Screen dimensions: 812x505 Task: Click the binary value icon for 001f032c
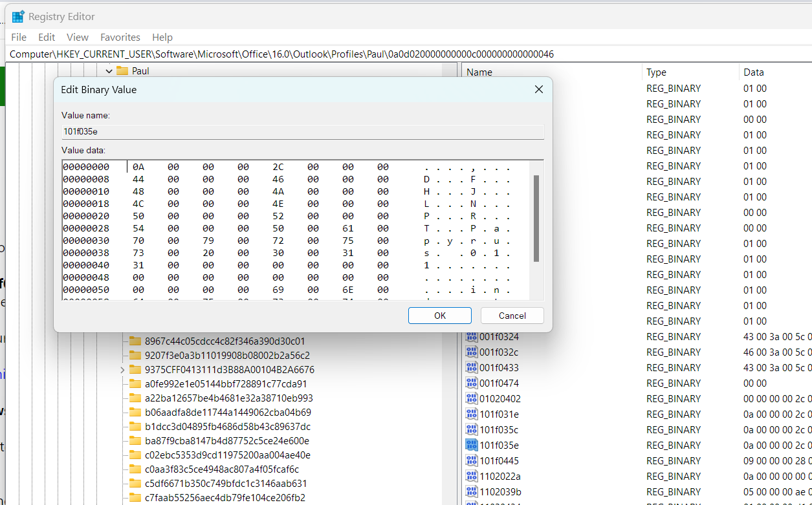click(472, 352)
